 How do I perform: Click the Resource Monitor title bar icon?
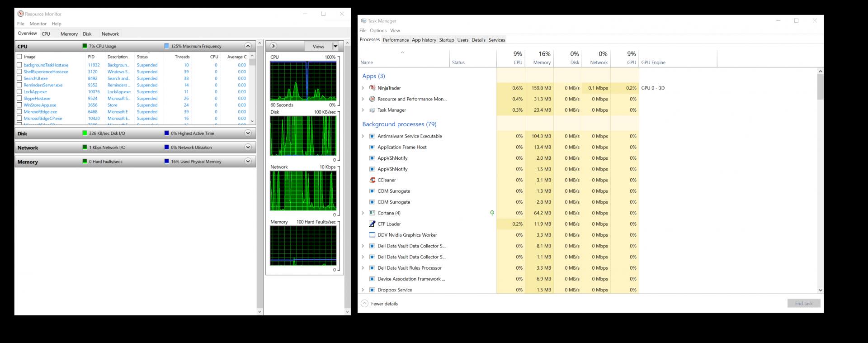20,14
